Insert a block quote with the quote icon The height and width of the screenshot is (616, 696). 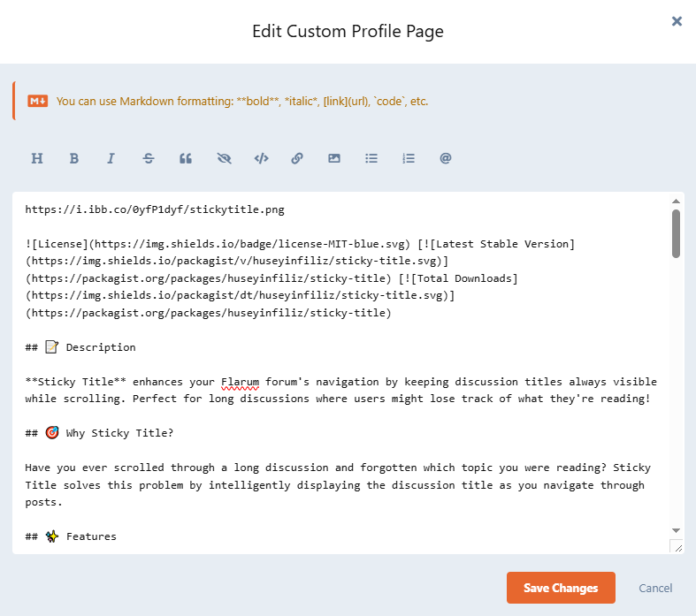[x=186, y=158]
